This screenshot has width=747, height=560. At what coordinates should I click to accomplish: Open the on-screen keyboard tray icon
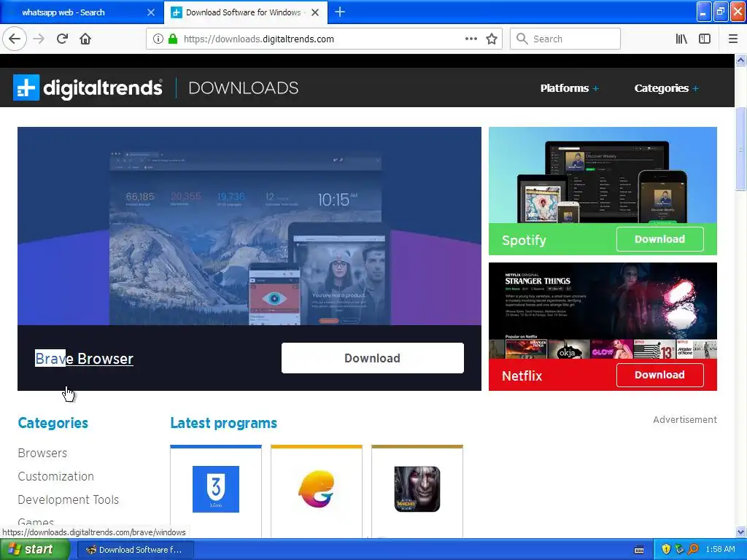tap(639, 550)
